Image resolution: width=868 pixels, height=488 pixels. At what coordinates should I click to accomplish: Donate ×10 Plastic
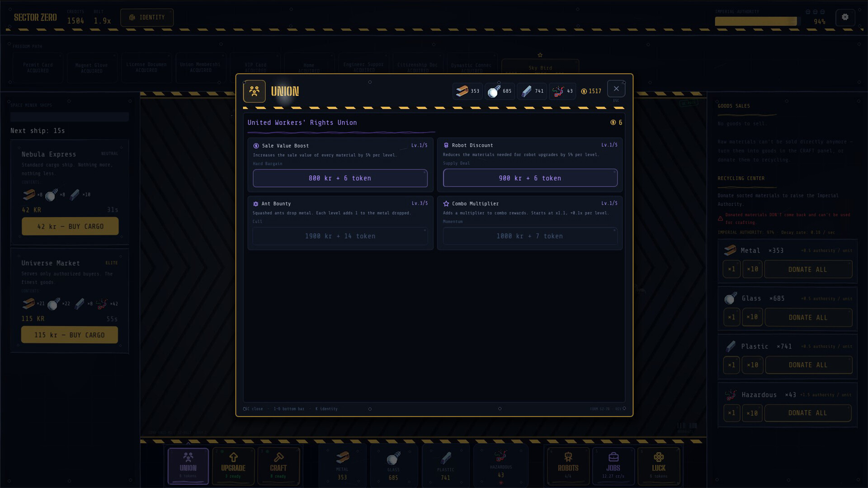pyautogui.click(x=752, y=365)
